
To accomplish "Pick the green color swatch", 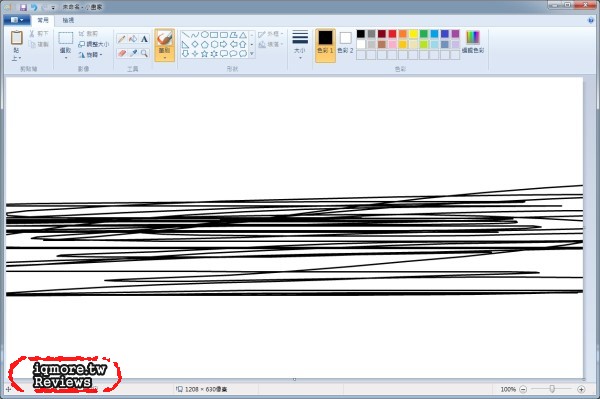I will pos(424,34).
